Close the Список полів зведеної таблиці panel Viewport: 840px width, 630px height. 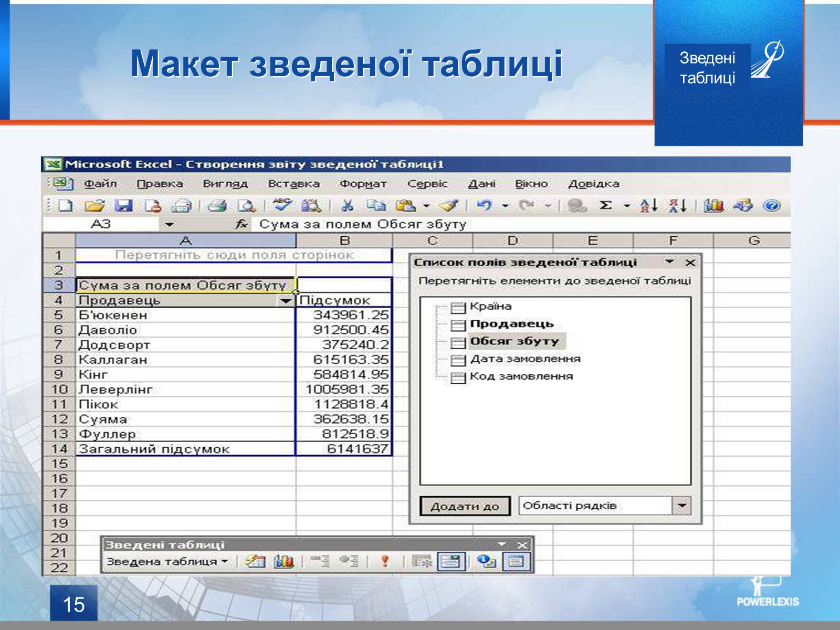point(690,262)
